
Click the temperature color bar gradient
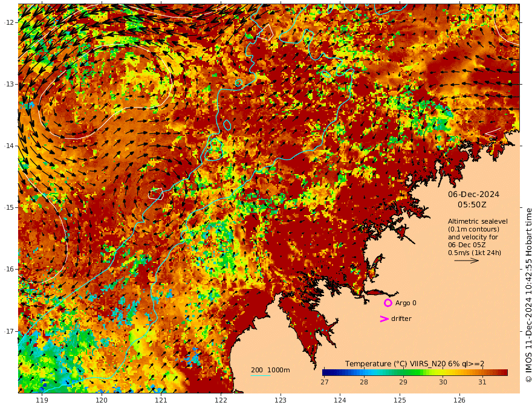415,372
